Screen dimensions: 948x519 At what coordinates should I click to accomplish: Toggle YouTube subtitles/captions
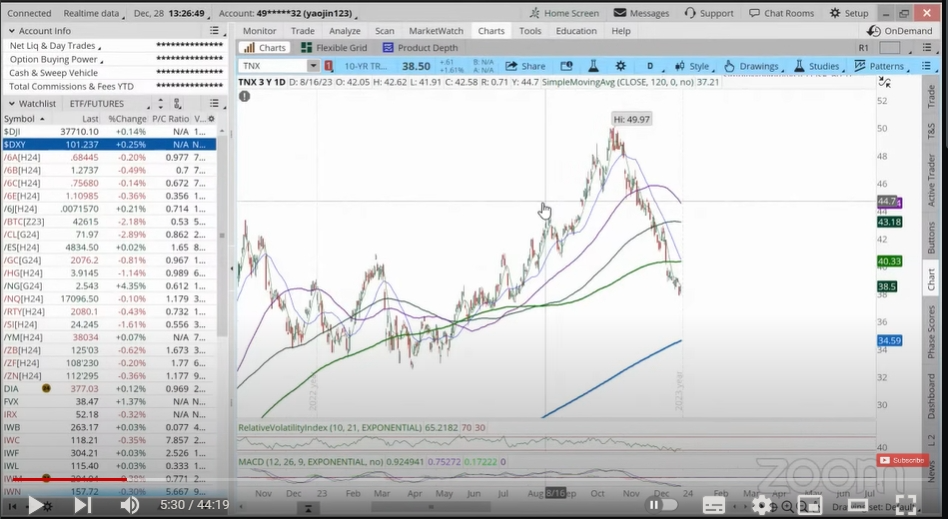click(x=714, y=504)
